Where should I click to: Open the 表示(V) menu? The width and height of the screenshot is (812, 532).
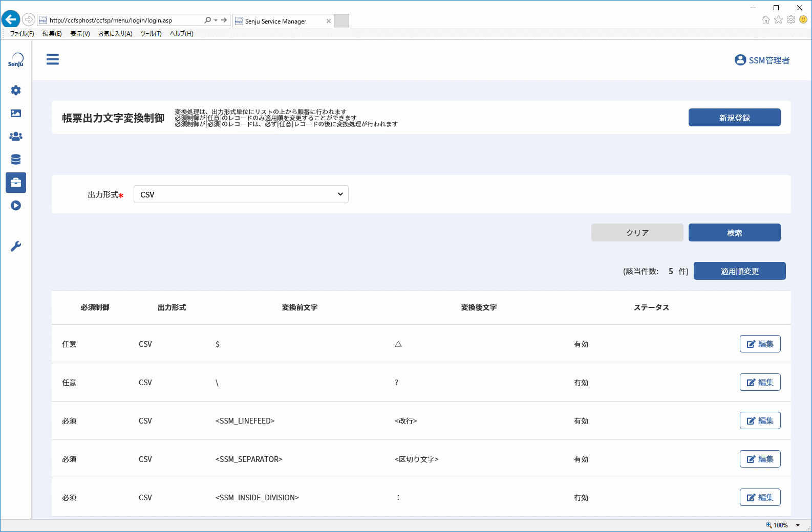[x=80, y=34]
